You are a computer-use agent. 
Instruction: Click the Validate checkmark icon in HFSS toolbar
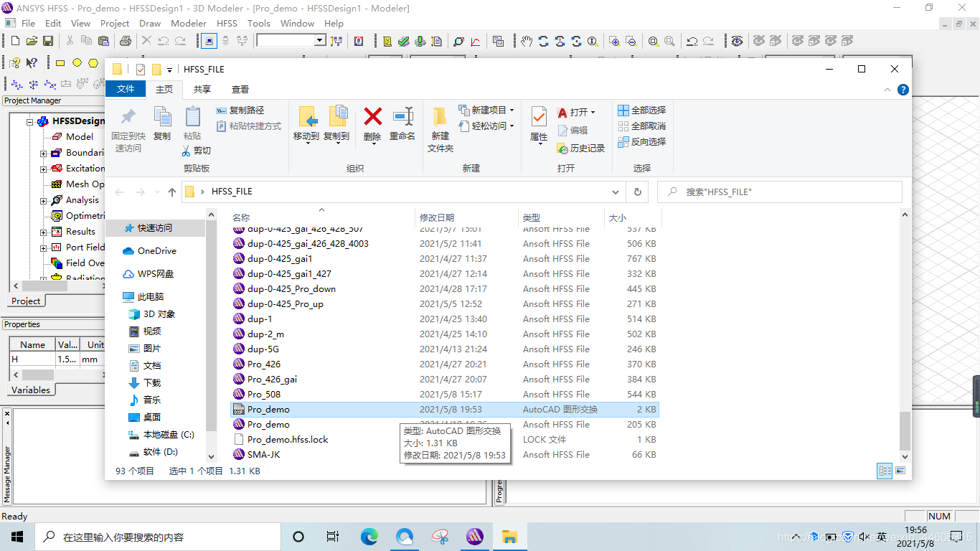pos(404,41)
